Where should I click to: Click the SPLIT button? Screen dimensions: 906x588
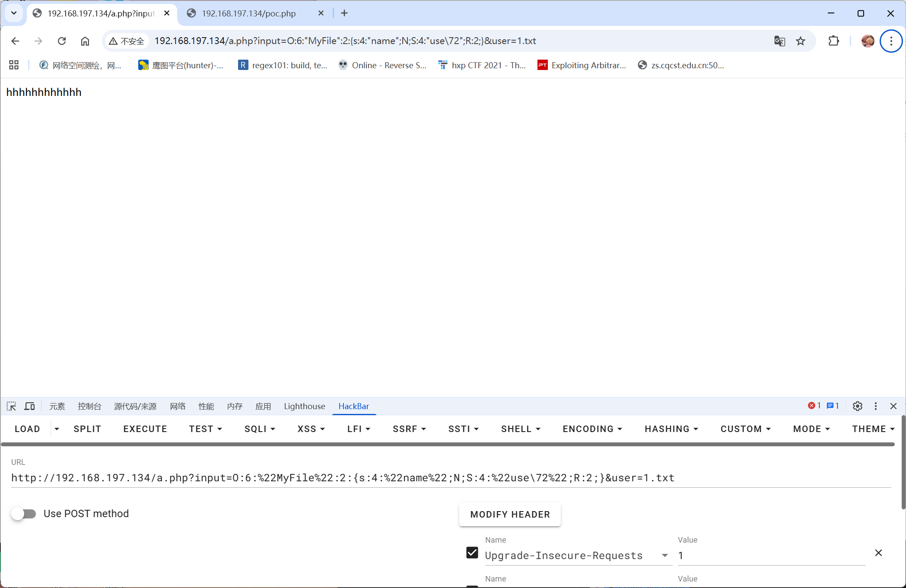coord(87,429)
